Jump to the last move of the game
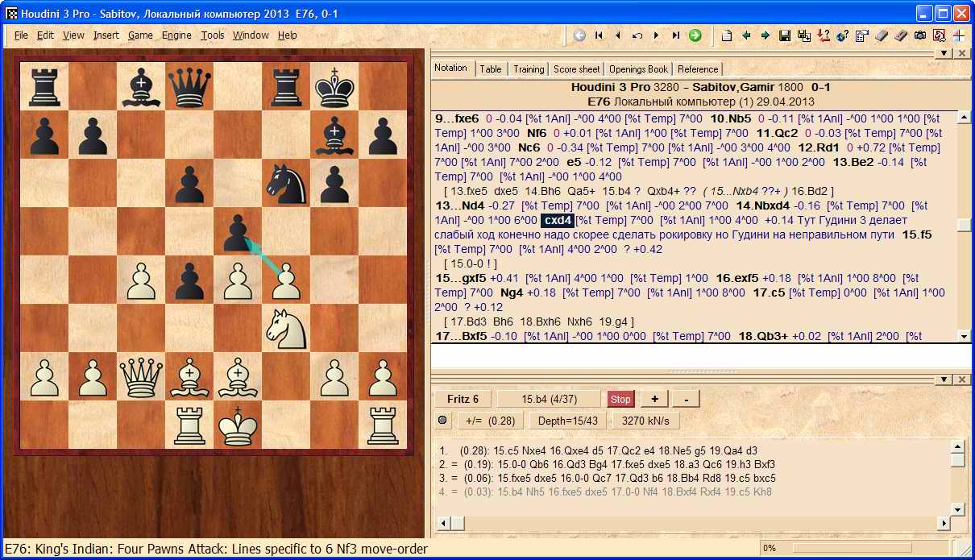The height and width of the screenshot is (560, 975). pyautogui.click(x=676, y=35)
